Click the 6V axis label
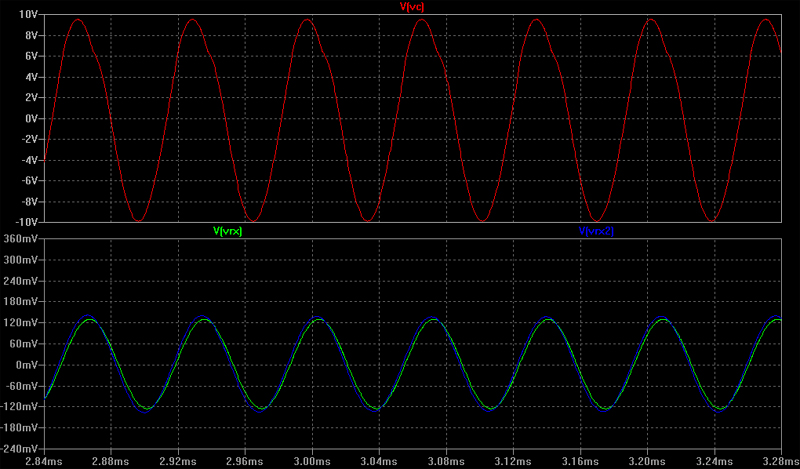The width and height of the screenshot is (800, 469). click(x=31, y=56)
